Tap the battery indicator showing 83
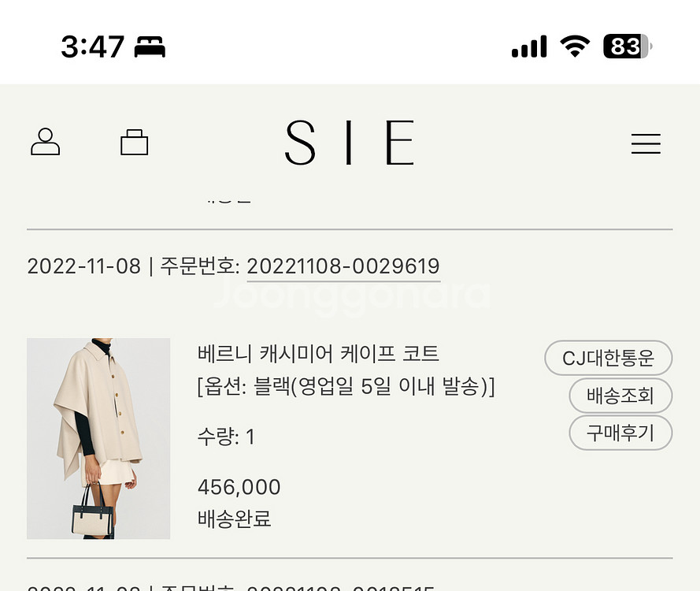This screenshot has width=700, height=591. pos(624,47)
